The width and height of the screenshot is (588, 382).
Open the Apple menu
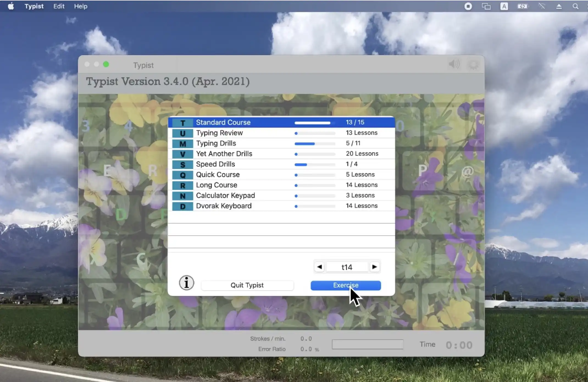[11, 6]
